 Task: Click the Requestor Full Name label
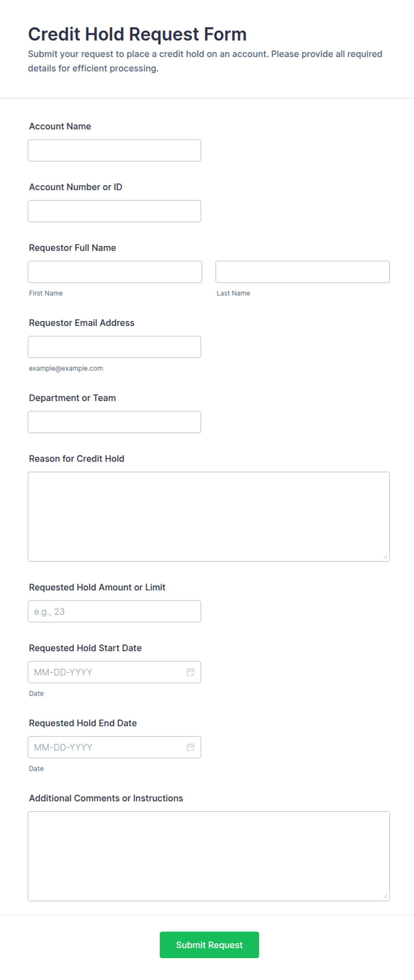[73, 248]
